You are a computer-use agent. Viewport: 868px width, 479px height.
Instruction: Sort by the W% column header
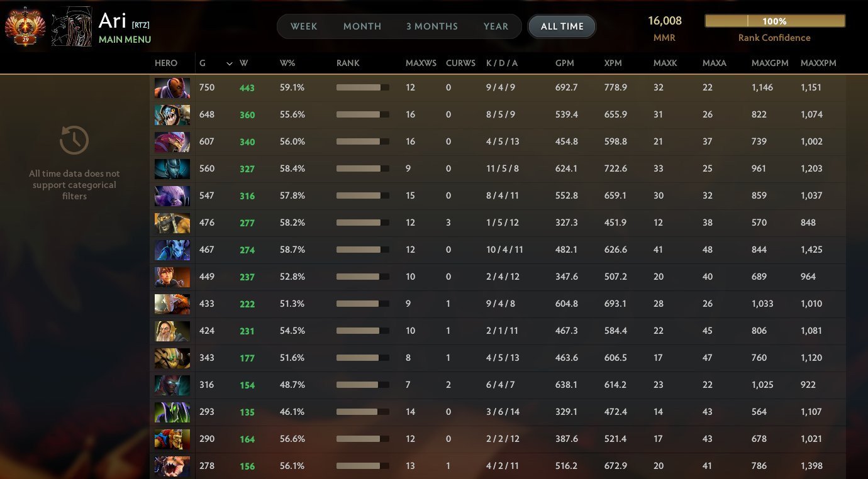(x=286, y=63)
